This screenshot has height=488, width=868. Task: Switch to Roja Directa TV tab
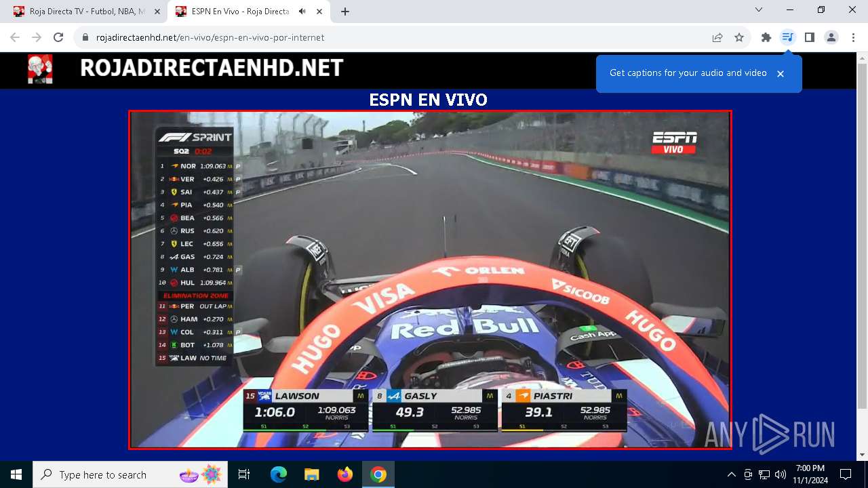[85, 12]
